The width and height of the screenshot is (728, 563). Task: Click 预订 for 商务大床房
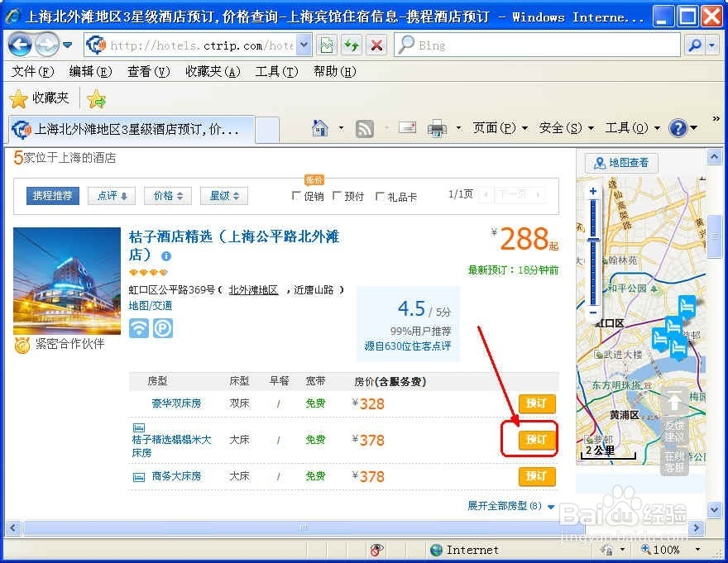(537, 476)
